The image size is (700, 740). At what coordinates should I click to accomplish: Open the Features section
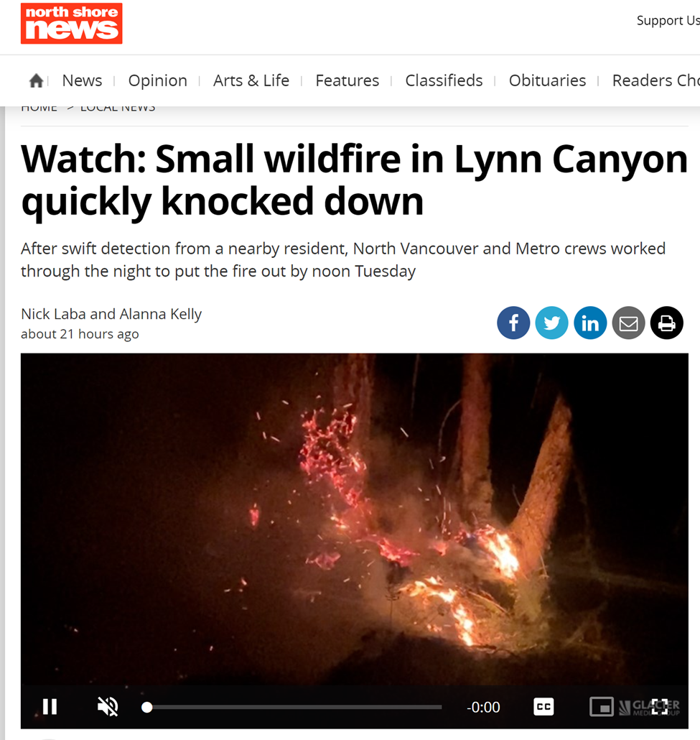click(x=347, y=80)
